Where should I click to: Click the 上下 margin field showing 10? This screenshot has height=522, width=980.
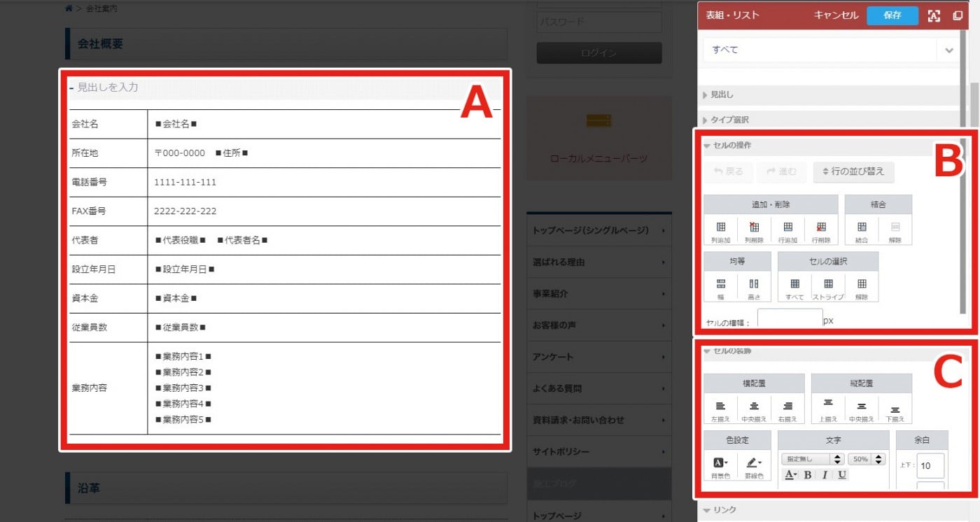click(x=930, y=466)
